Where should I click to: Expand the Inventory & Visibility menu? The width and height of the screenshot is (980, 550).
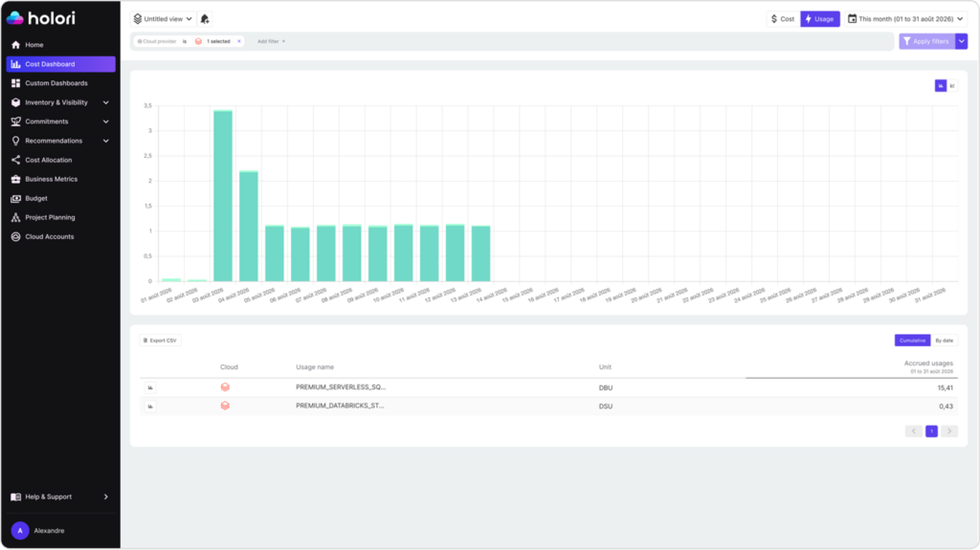(x=60, y=102)
